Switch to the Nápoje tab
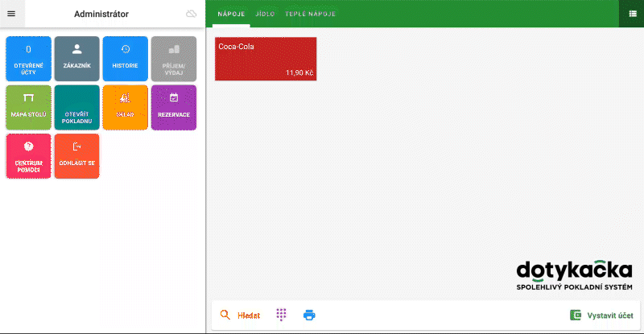This screenshot has height=334, width=644. click(231, 14)
